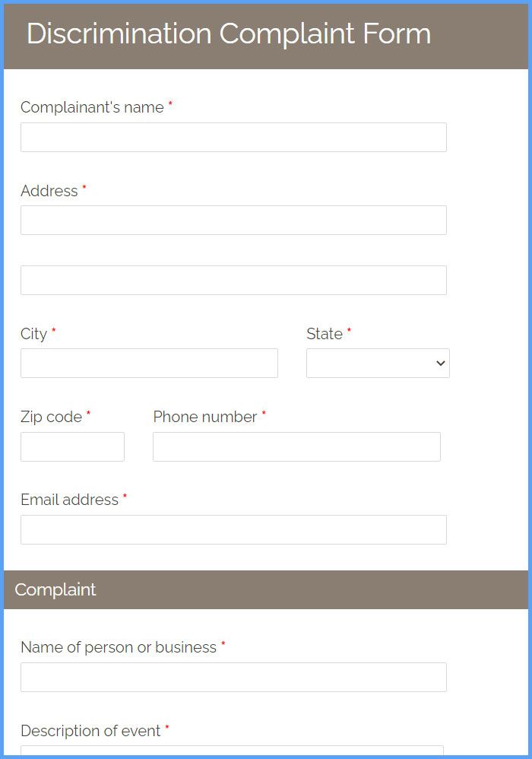Click the Email address label text
Screen dimensions: 532x759
[x=69, y=500]
